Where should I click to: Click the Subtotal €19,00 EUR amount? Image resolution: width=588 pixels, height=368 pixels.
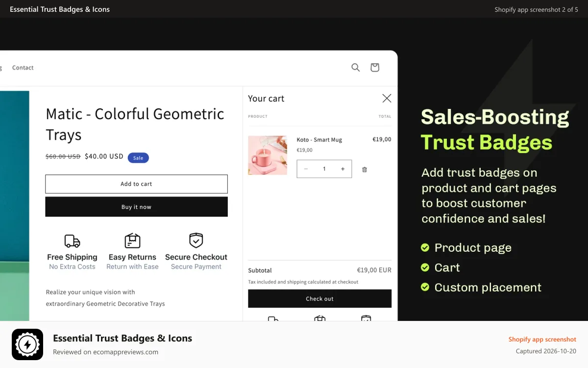click(374, 270)
